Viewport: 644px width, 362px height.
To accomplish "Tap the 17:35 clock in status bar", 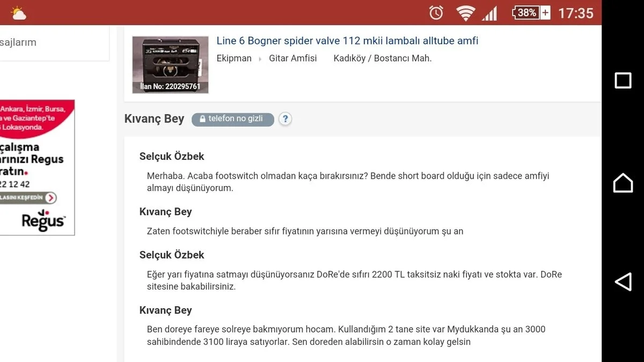I will point(575,13).
